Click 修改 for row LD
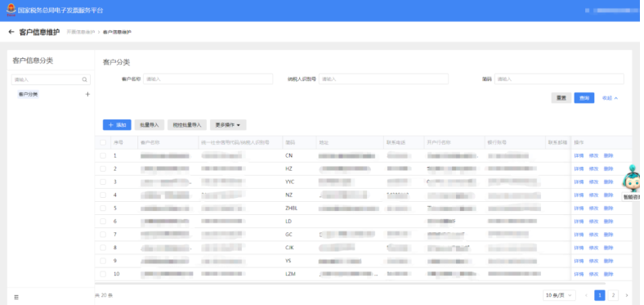Image resolution: width=644 pixels, height=305 pixels. (593, 222)
